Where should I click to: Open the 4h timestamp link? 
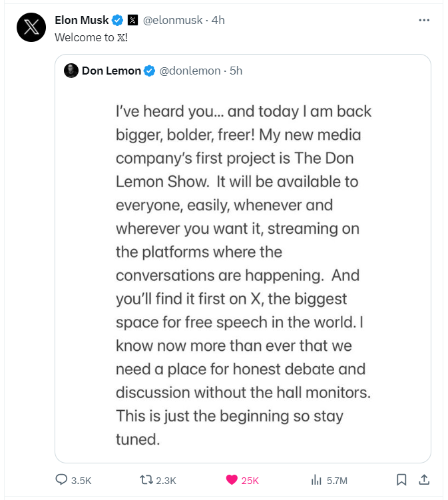(x=218, y=20)
